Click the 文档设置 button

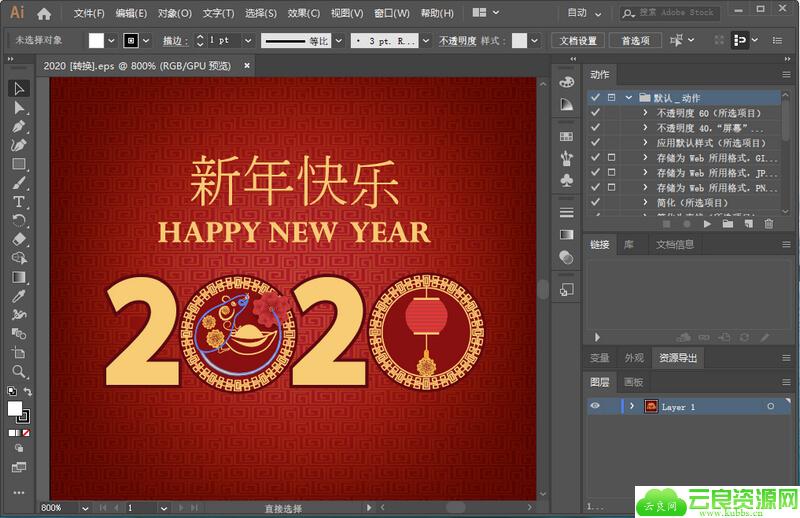(578, 40)
